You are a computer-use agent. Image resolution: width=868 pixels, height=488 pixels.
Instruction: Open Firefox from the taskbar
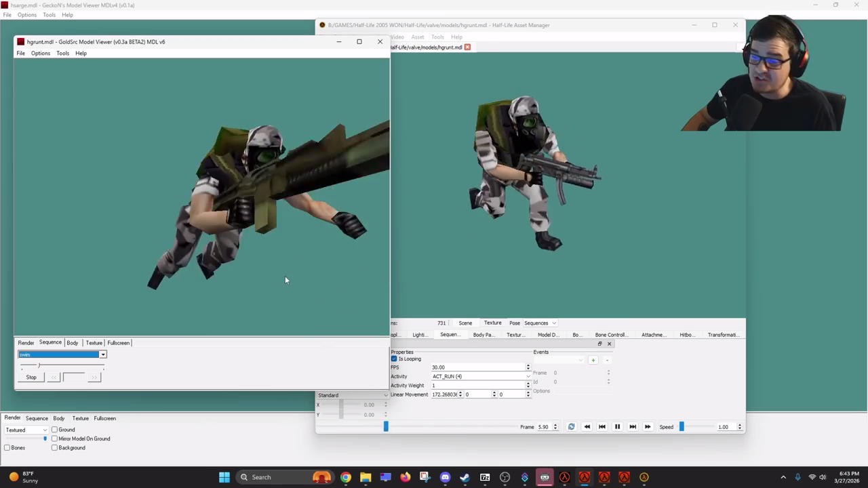click(406, 477)
